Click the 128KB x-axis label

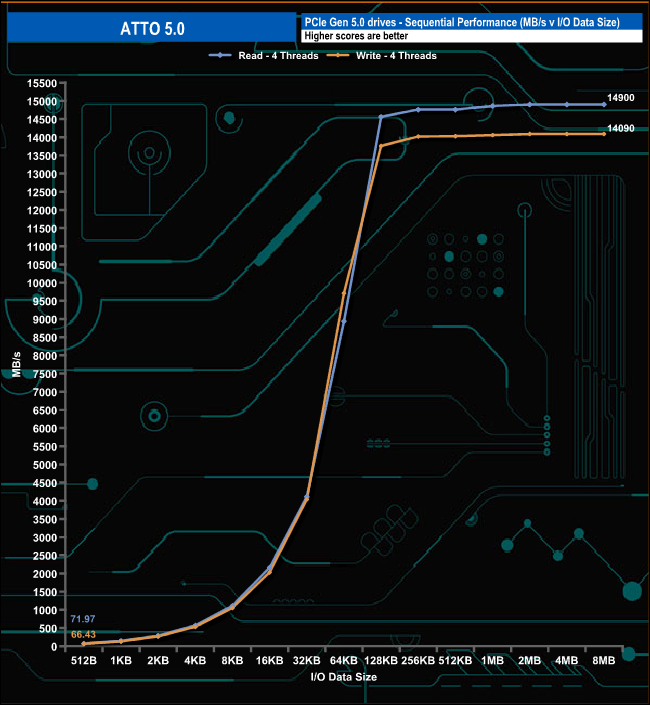[x=381, y=662]
